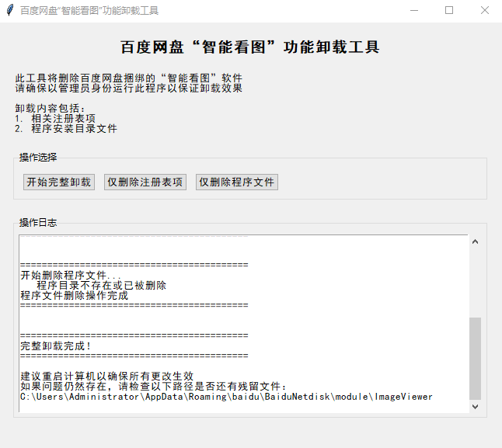Image resolution: width=502 pixels, height=448 pixels.
Task: Click the 开始删除程序文件 log line
Action: tap(71, 276)
